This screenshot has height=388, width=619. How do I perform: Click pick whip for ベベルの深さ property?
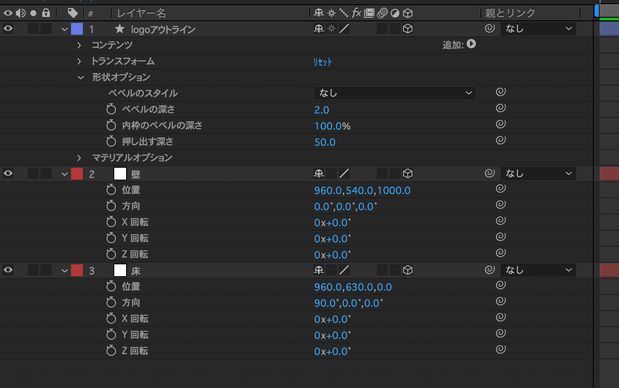tap(501, 108)
